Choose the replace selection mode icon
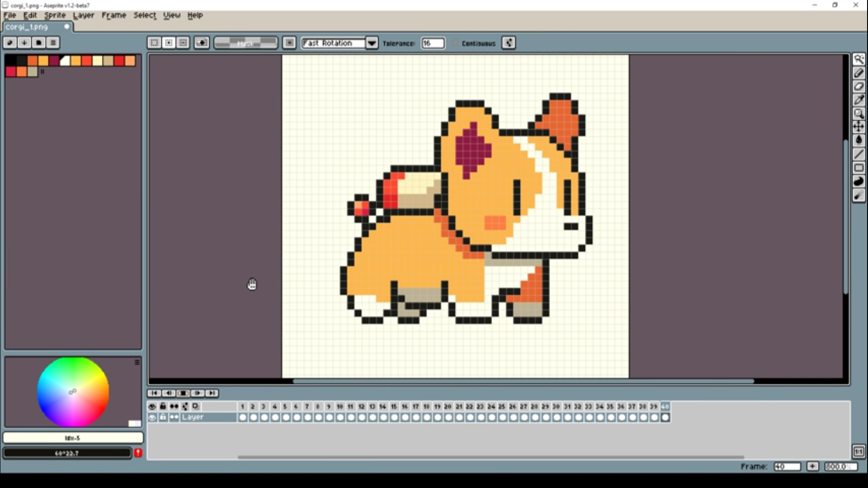The width and height of the screenshot is (868, 488). [154, 42]
